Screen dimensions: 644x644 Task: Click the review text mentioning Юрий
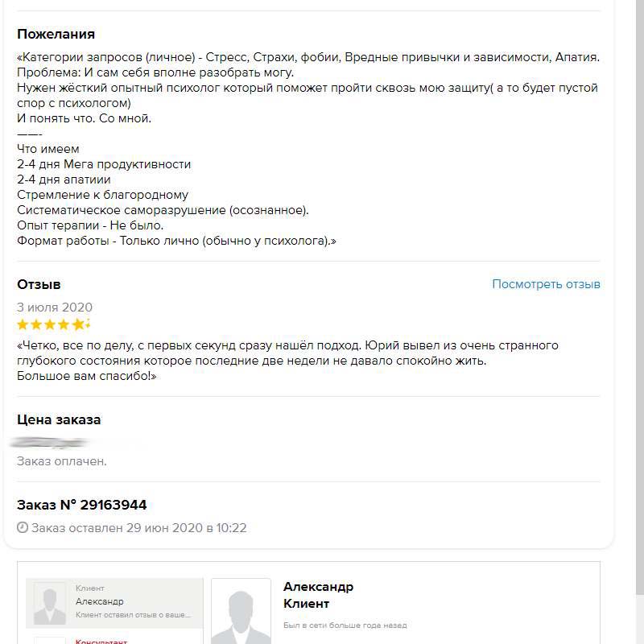287,361
